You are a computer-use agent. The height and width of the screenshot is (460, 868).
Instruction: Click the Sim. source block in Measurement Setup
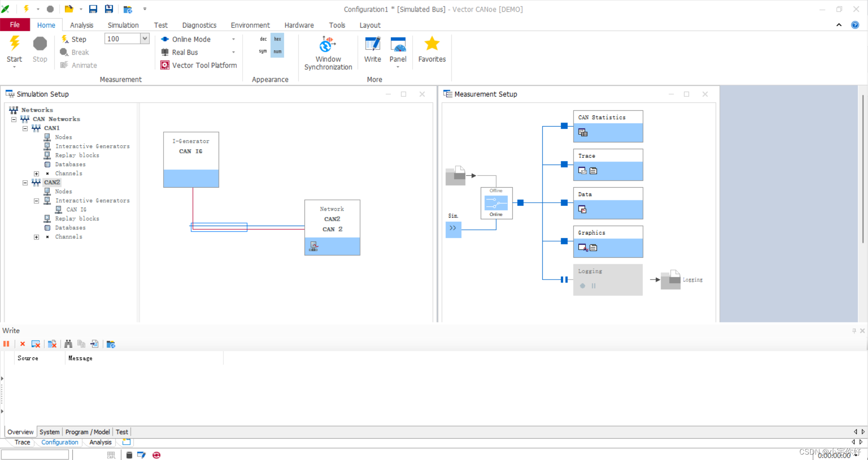tap(453, 229)
